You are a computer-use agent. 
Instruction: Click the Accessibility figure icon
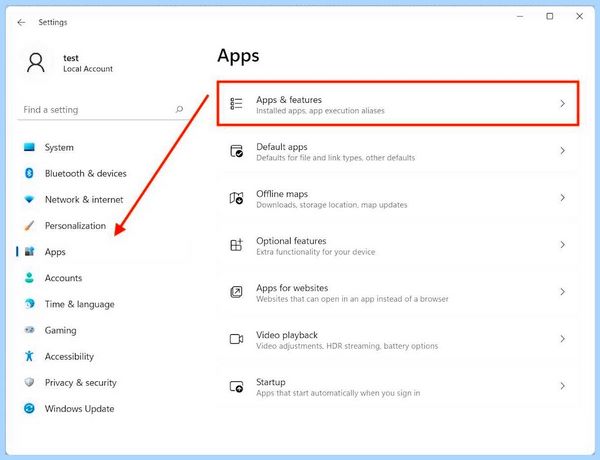click(x=29, y=356)
